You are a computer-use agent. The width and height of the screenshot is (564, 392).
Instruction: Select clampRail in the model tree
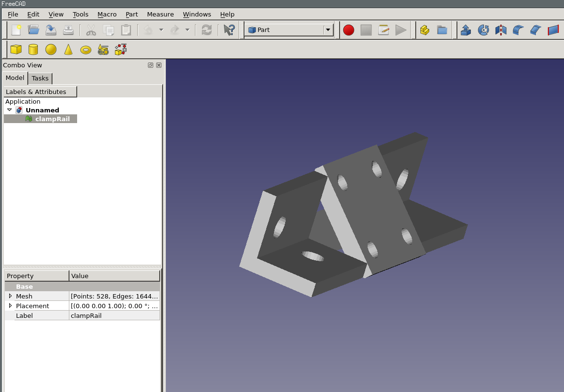(x=52, y=119)
